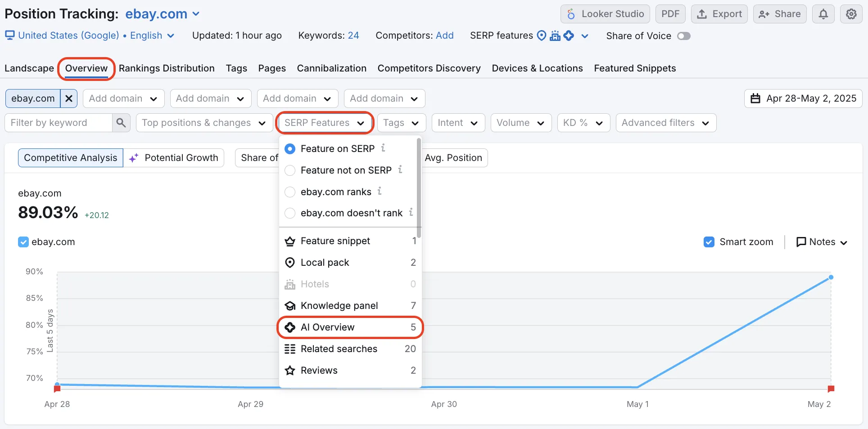This screenshot has height=429, width=868.
Task: Open Featured Snippets tab
Action: point(635,68)
